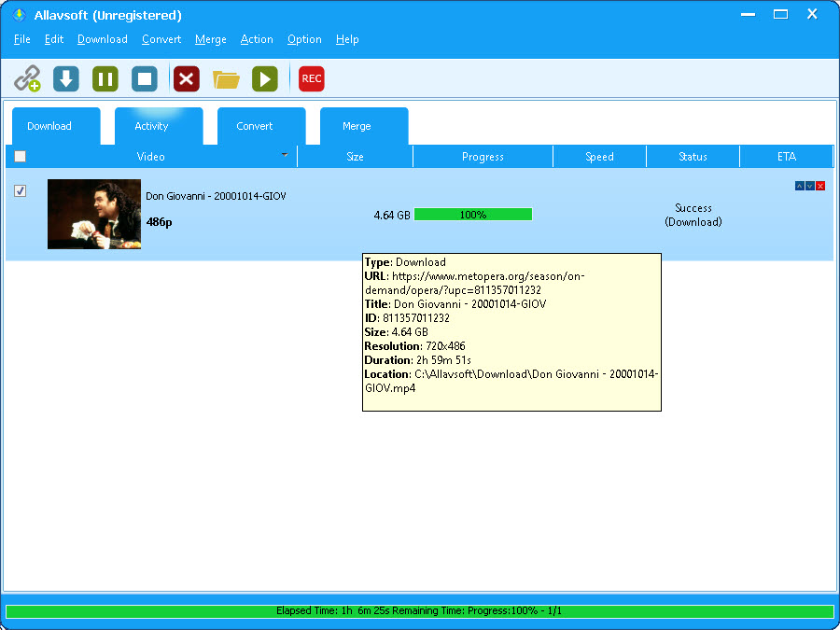
Task: Open the File menu
Action: pyautogui.click(x=22, y=39)
